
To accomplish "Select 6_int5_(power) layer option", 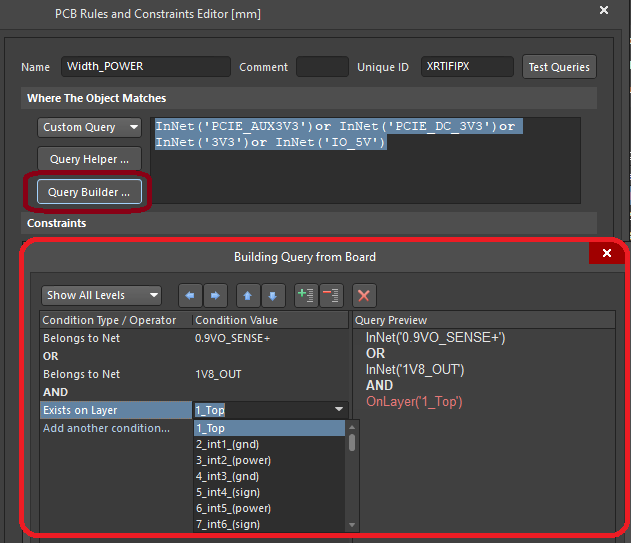I will (269, 508).
